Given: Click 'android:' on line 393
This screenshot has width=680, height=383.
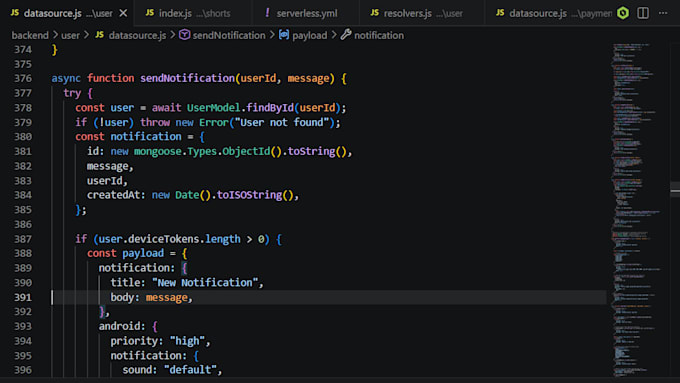Looking at the screenshot, I should click(x=122, y=326).
